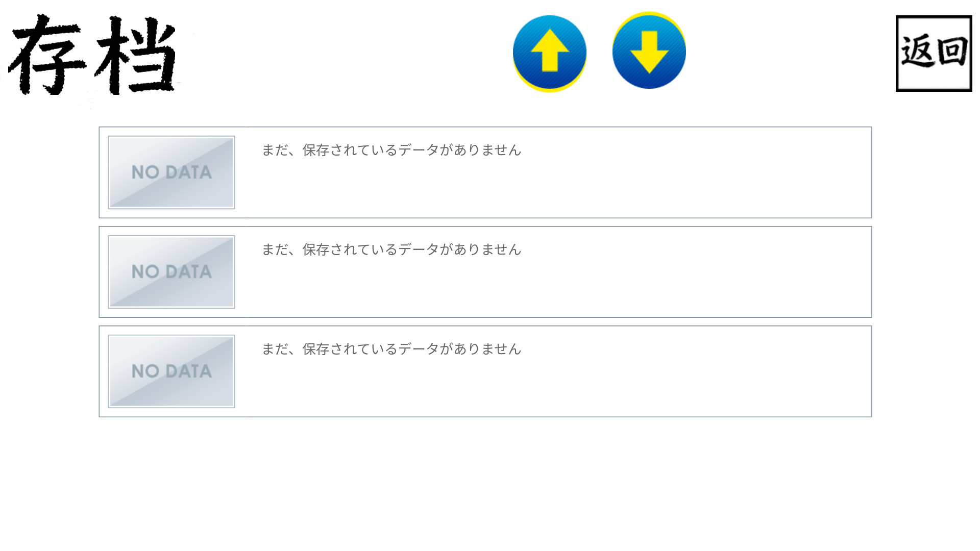Click the 保存 word in first slot message
980x551 pixels.
coord(316,150)
